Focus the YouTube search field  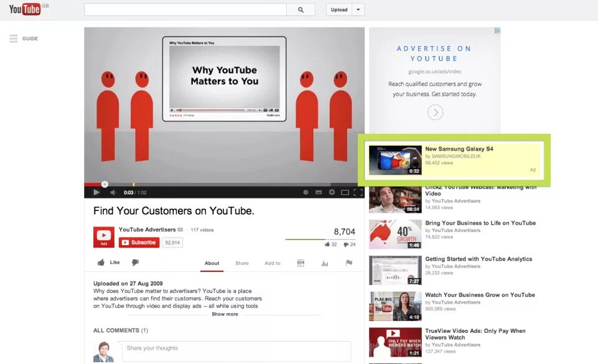point(185,9)
